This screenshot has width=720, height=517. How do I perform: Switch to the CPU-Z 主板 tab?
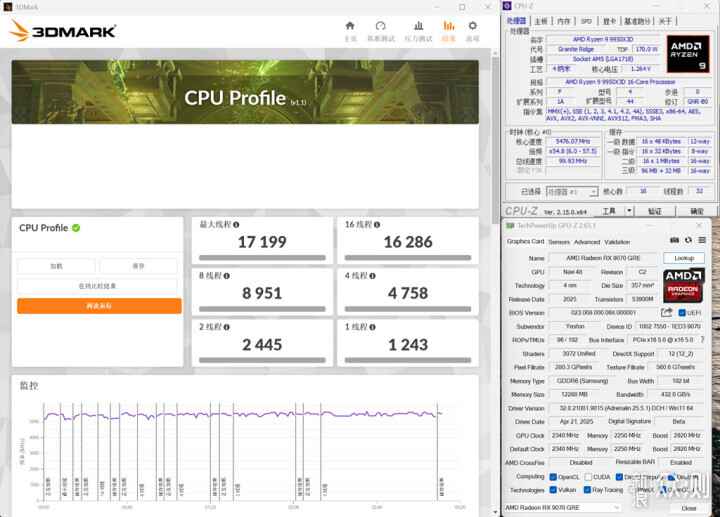[541, 21]
